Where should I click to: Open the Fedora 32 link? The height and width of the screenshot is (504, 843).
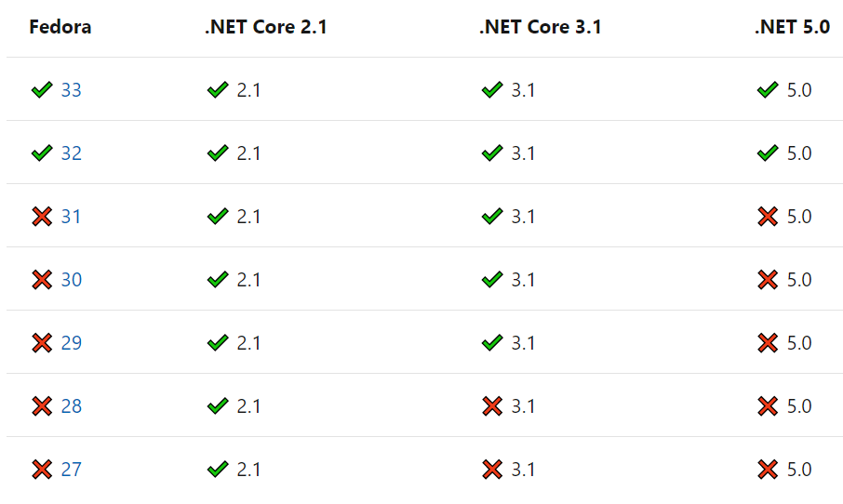point(71,153)
